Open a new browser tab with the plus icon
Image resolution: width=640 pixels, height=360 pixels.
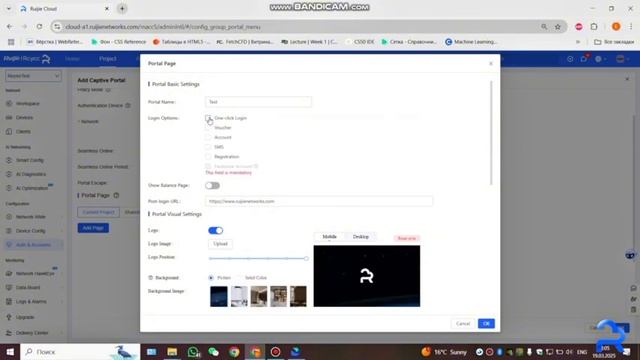(x=122, y=9)
